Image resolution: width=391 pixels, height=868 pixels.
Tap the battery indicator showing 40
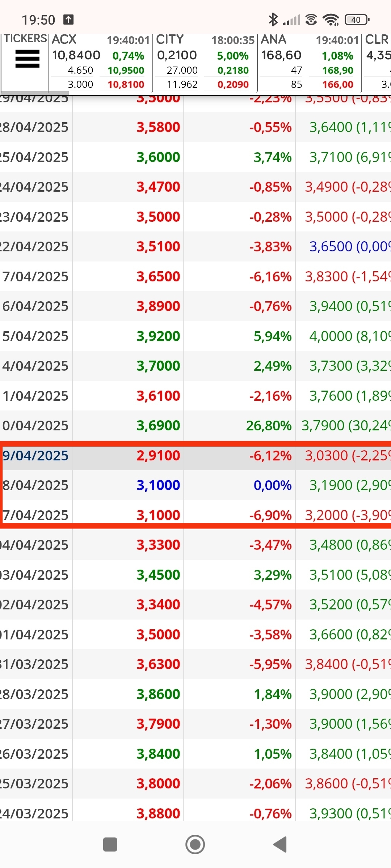click(357, 20)
